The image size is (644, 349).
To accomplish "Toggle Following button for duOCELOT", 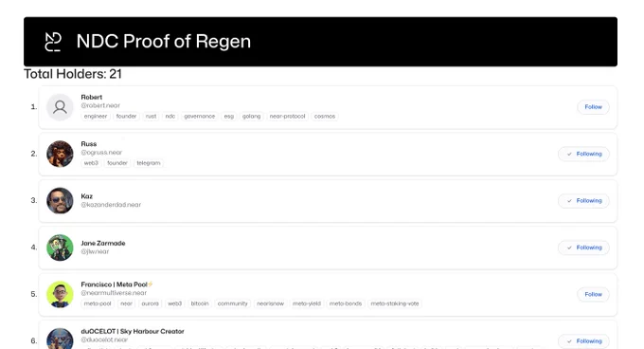I will point(583,341).
